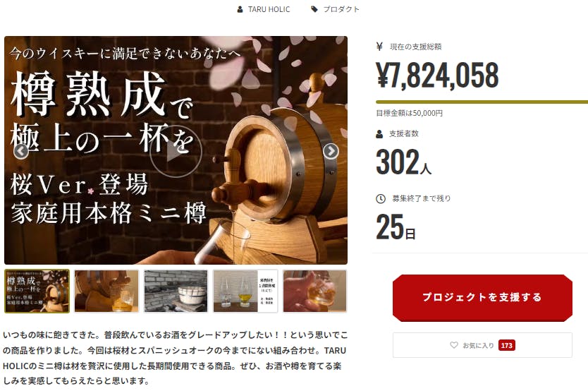Click the yen icon next to 現在の支援総額

click(379, 47)
